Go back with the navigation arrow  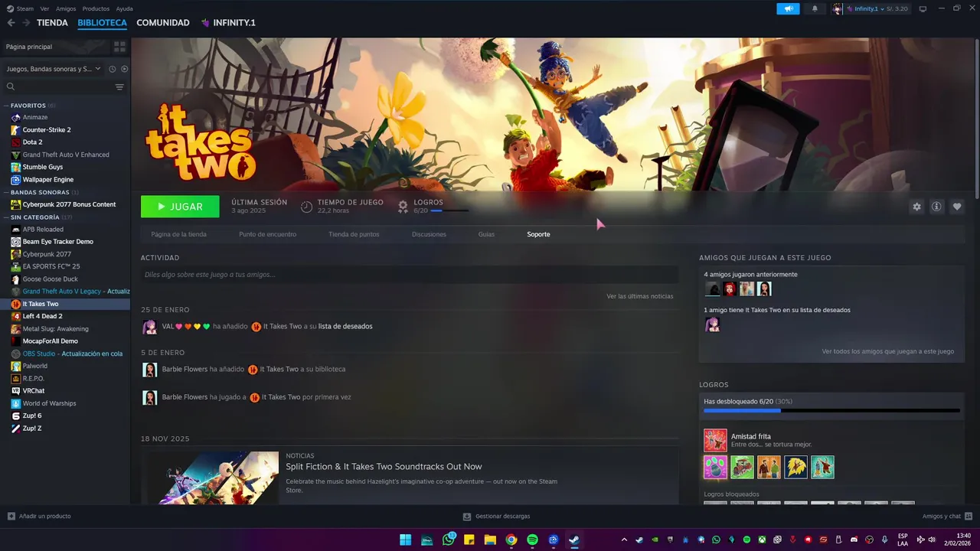[x=11, y=23]
